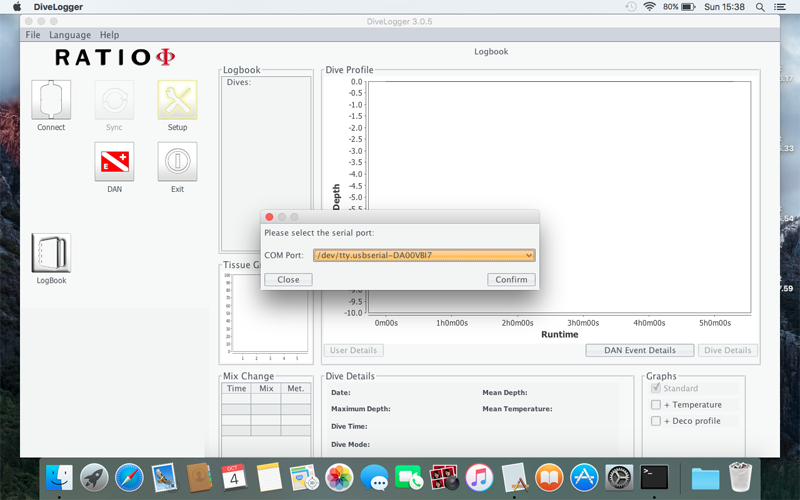Open iBooks in the Dock
The width and height of the screenshot is (800, 500).
[549, 478]
